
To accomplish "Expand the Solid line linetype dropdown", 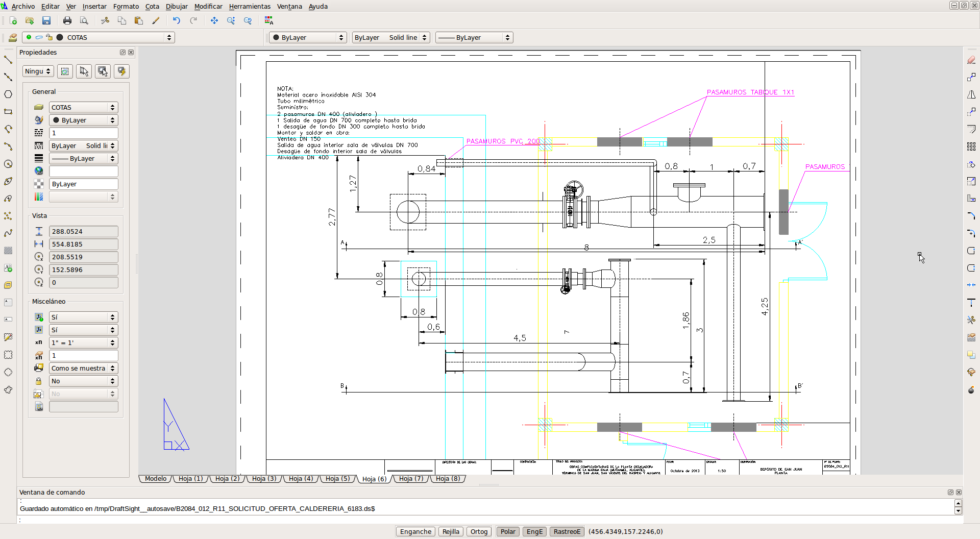I will click(x=390, y=37).
